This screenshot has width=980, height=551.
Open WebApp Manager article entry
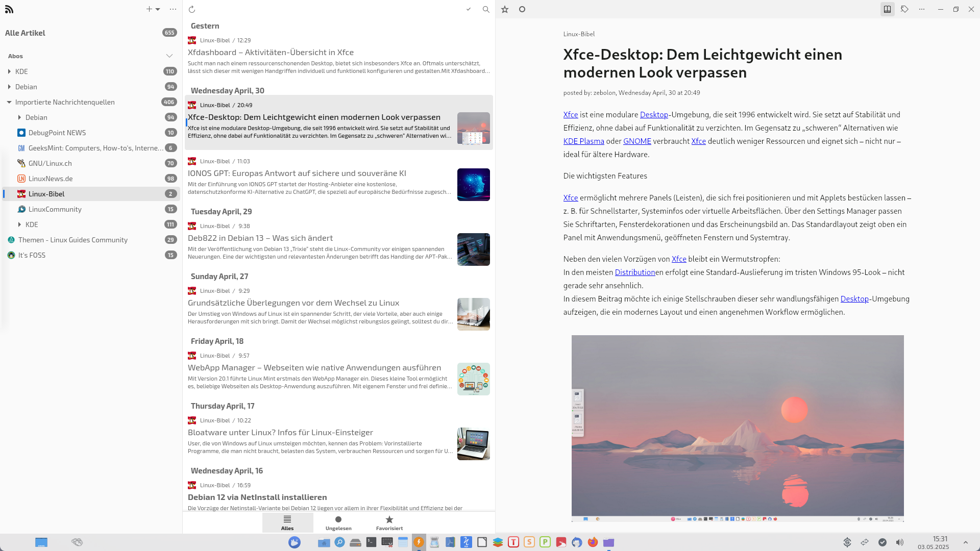[x=339, y=373]
